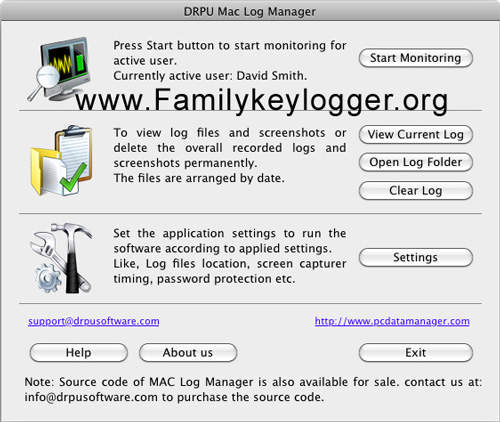This screenshot has width=500, height=422.
Task: Click the clipboard and folder log icon
Action: click(x=62, y=160)
